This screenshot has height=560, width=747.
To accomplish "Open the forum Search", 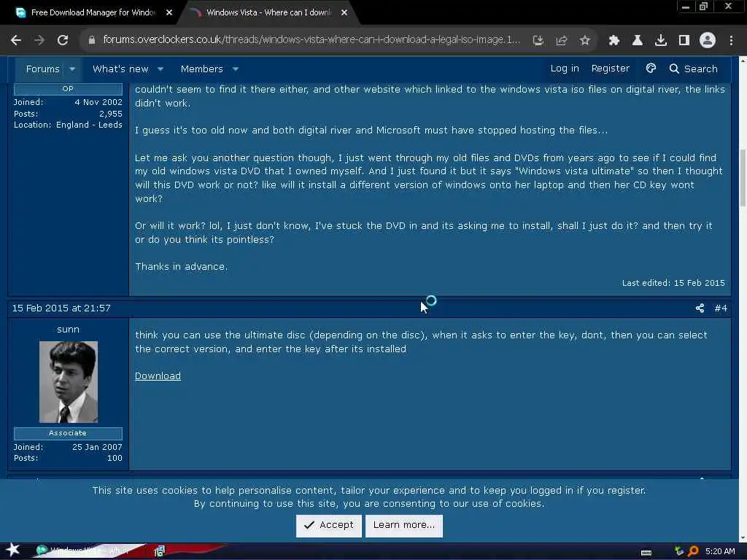I will [693, 69].
